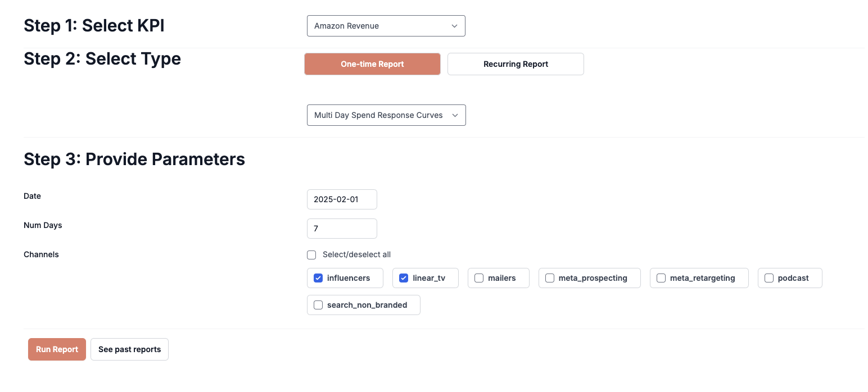This screenshot has width=868, height=392.
Task: Expand the Multi Day Spend Response Curves dropdown
Action: point(386,115)
